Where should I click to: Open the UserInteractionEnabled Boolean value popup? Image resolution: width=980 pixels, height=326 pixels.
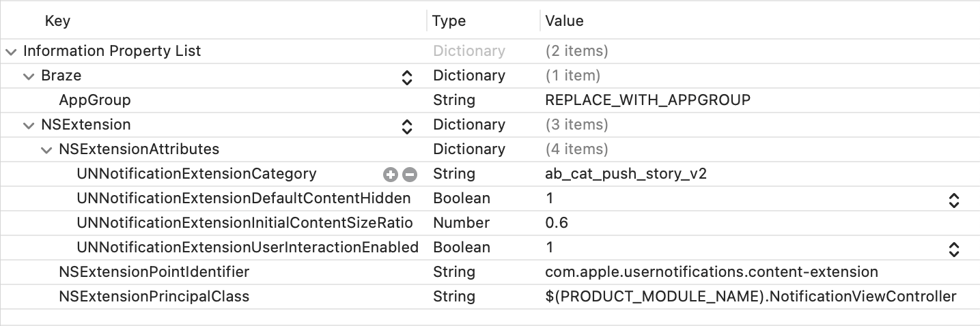pos(954,249)
